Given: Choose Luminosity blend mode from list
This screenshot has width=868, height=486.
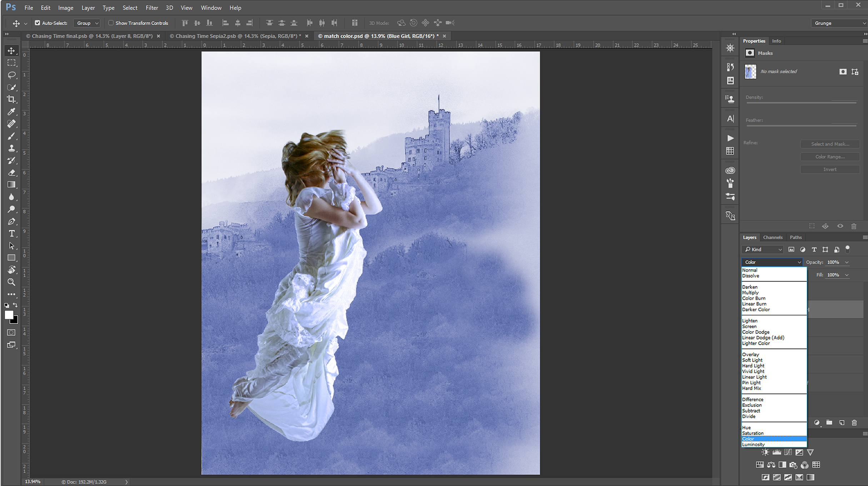Looking at the screenshot, I should click(753, 445).
